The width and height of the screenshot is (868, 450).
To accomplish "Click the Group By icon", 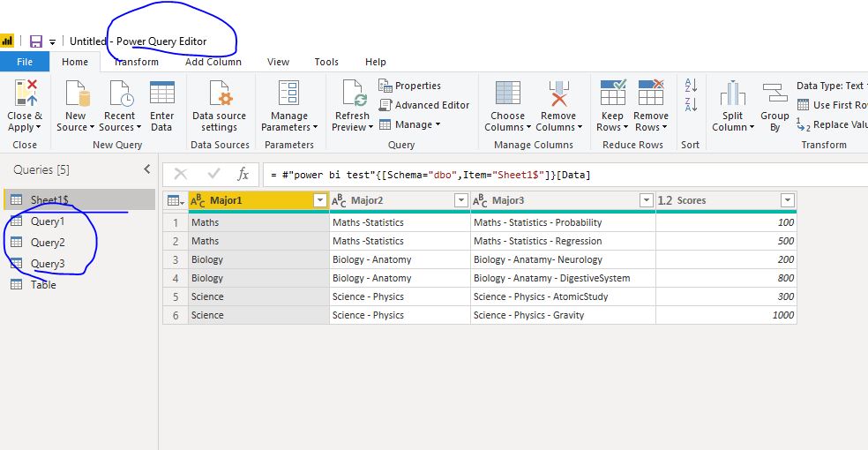I will pyautogui.click(x=774, y=93).
